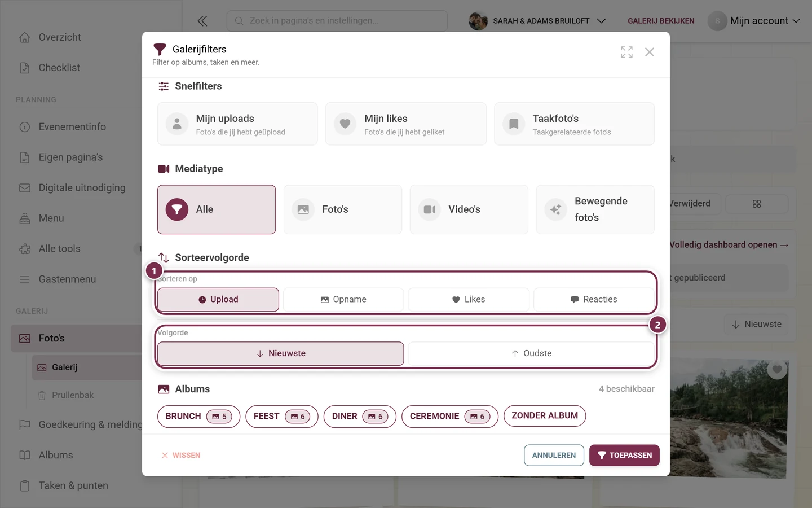Screen dimensions: 812x508
Task: Sort by Likes
Action: click(x=469, y=300)
